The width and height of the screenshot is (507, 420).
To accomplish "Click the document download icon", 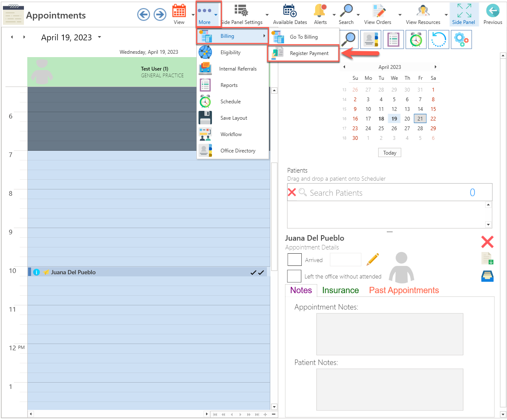I will (x=487, y=258).
